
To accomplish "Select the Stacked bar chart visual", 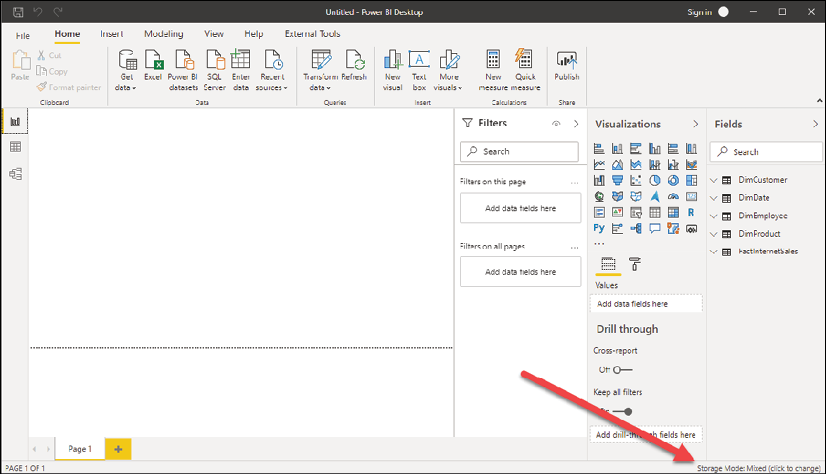I will point(599,149).
